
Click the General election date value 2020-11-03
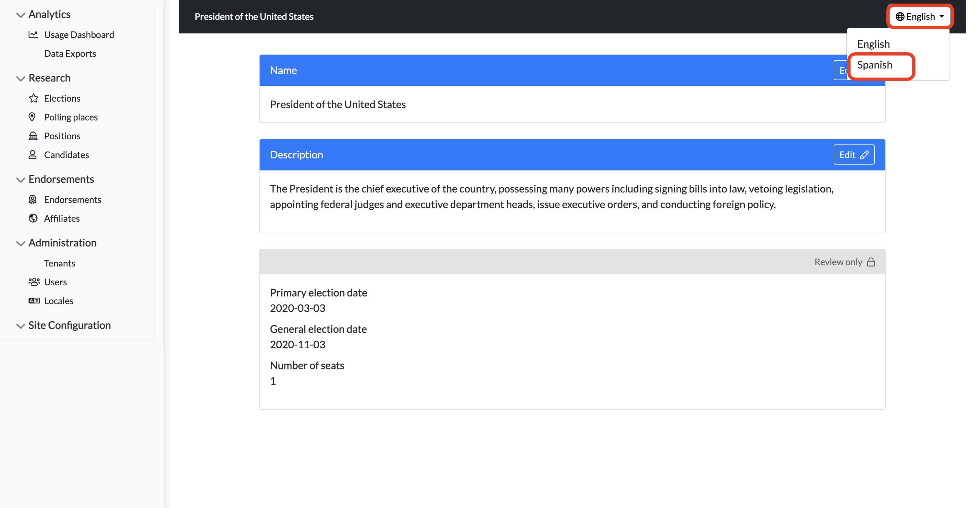point(298,344)
